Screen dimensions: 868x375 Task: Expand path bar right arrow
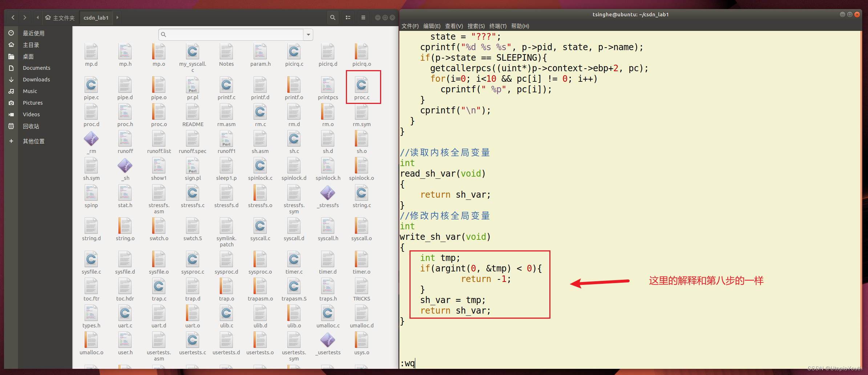coord(117,17)
